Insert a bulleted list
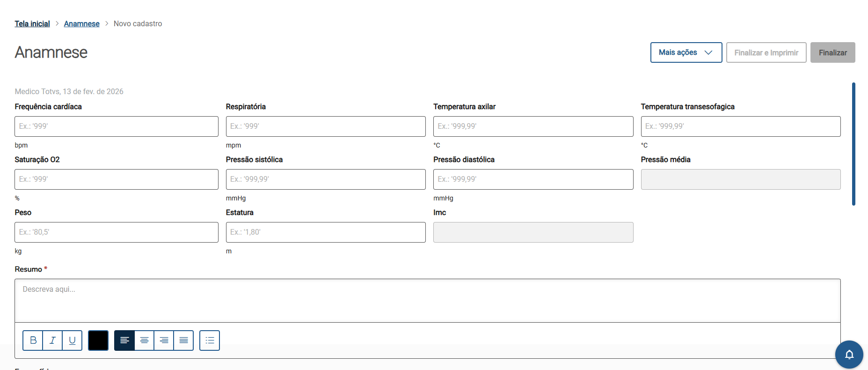 [x=210, y=340]
